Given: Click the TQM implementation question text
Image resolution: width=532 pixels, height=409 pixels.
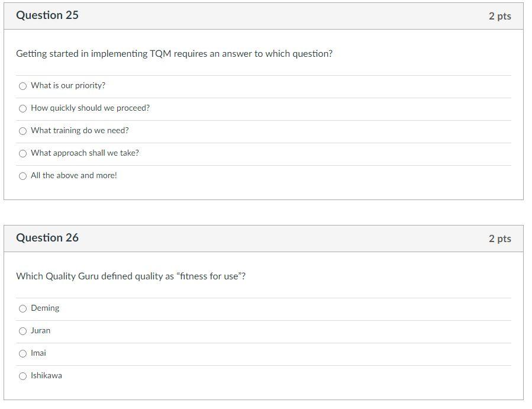Looking at the screenshot, I should [x=173, y=53].
